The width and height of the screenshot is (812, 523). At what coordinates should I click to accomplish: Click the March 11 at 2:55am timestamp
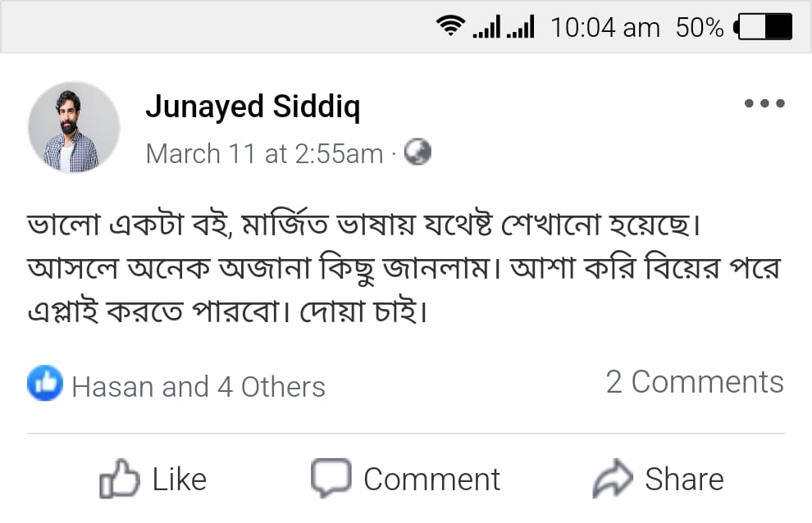point(264,153)
